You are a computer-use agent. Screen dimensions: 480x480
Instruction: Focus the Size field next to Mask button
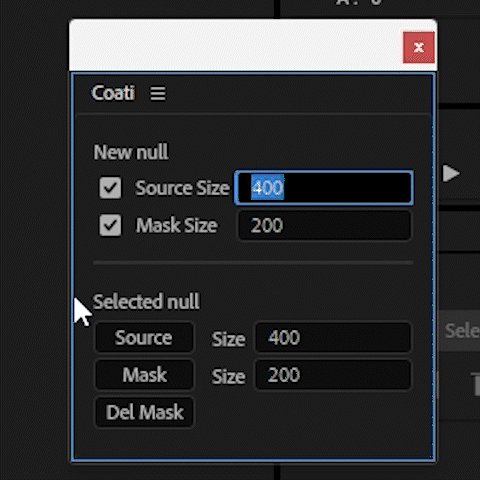(x=333, y=375)
